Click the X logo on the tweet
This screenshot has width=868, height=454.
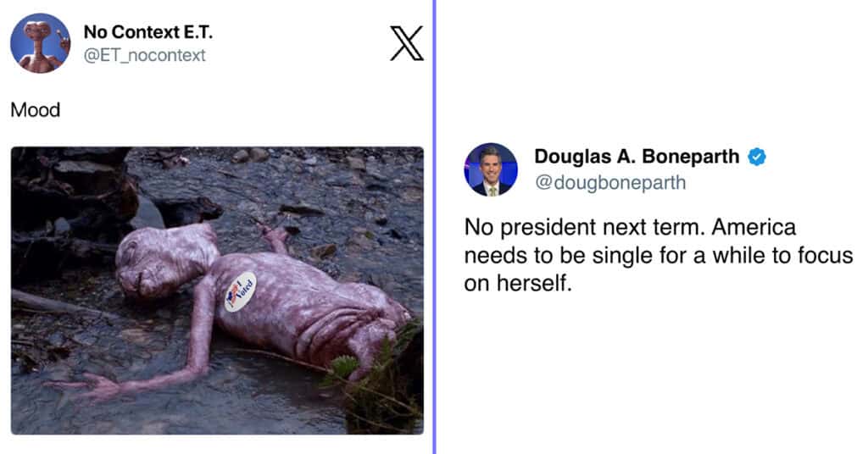pyautogui.click(x=407, y=43)
